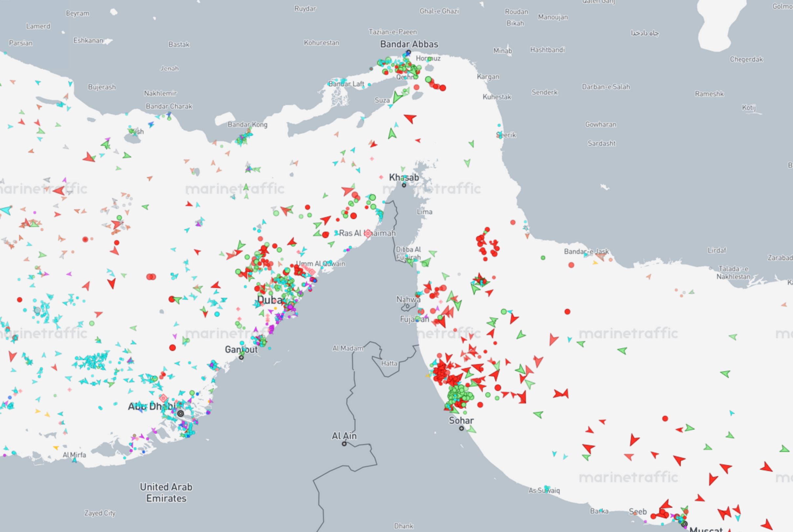Click the 'Bandar Kong' label
The height and width of the screenshot is (532, 793).
click(x=248, y=125)
